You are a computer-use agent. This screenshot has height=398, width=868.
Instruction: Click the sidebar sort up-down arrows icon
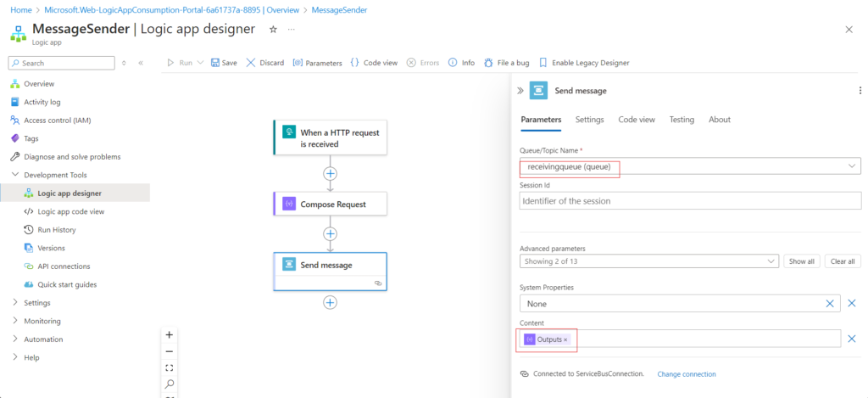point(124,63)
